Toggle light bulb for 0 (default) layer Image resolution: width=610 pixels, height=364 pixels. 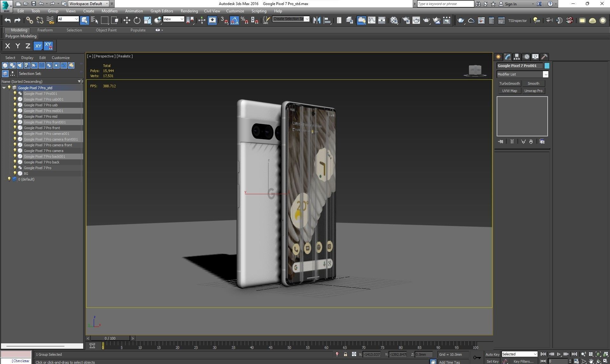[x=9, y=179]
